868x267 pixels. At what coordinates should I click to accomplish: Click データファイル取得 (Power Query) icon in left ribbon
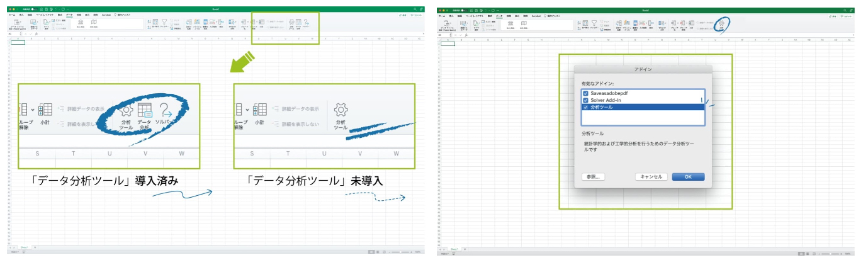pos(16,22)
